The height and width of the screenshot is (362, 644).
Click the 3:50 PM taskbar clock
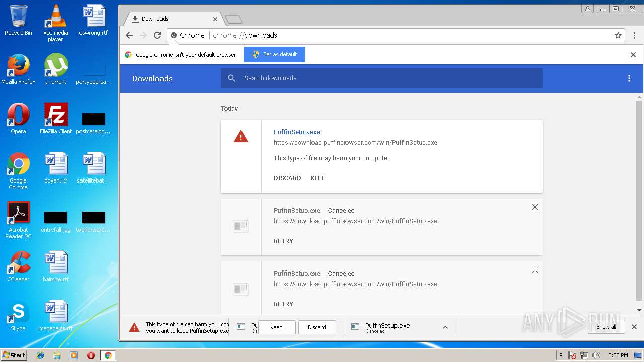click(x=618, y=355)
